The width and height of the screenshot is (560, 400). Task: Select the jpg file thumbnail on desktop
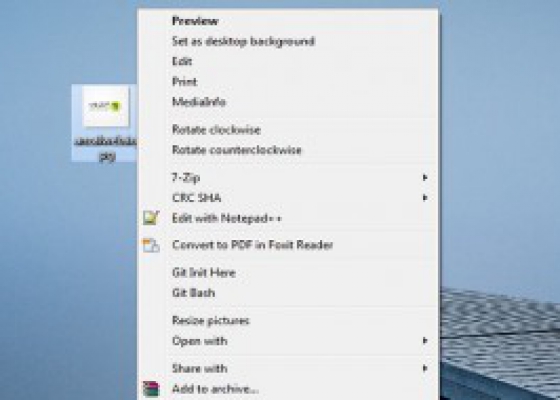[x=106, y=106]
